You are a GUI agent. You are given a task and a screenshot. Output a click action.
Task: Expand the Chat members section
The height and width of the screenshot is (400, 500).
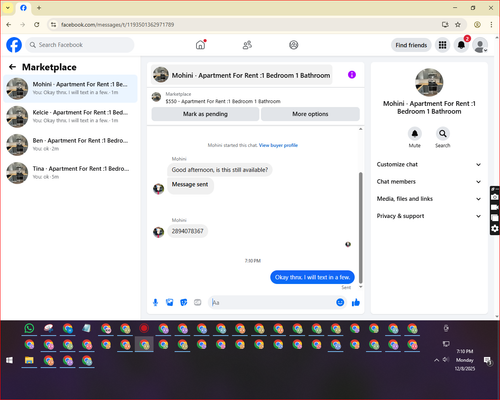429,182
